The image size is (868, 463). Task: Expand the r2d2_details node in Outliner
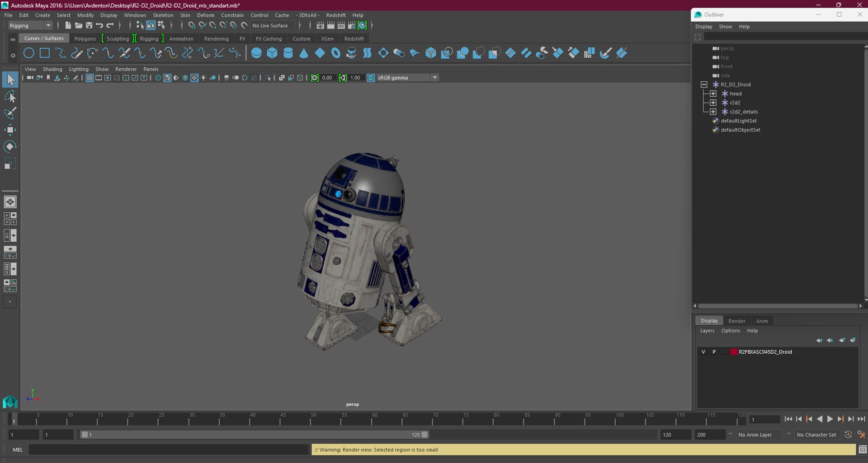click(x=713, y=112)
